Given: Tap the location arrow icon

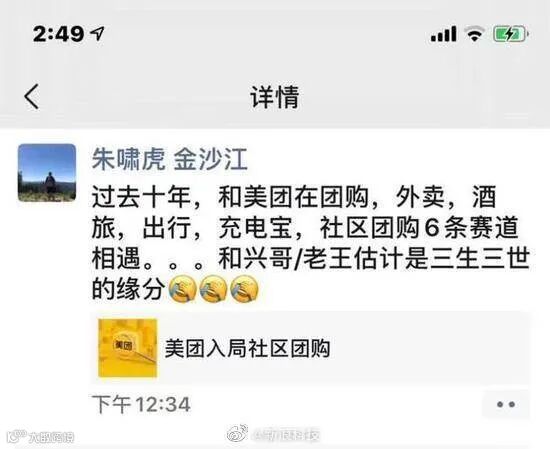Looking at the screenshot, I should 97,33.
